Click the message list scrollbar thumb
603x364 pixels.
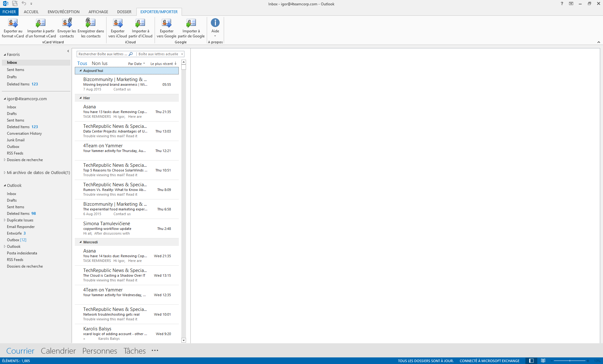184,67
